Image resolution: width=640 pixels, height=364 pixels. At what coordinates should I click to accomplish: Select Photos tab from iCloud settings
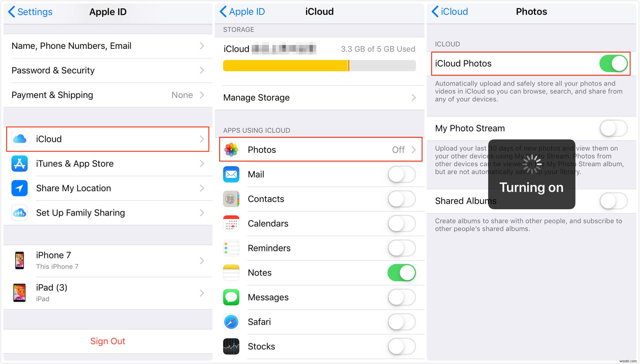[x=320, y=149]
